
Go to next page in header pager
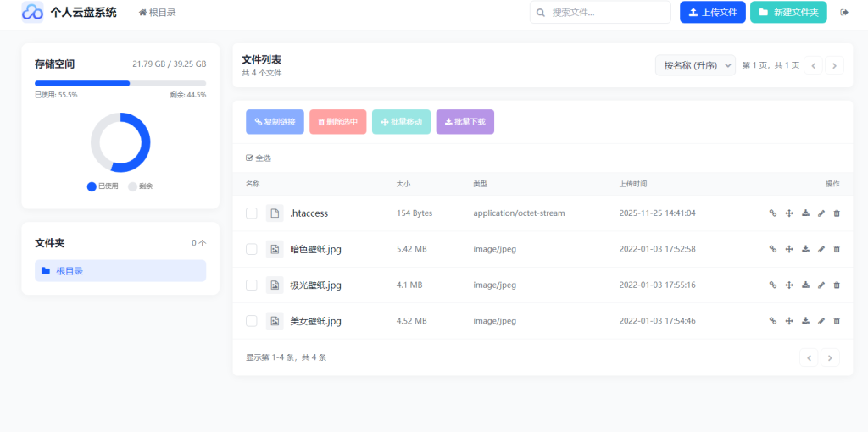tap(834, 65)
